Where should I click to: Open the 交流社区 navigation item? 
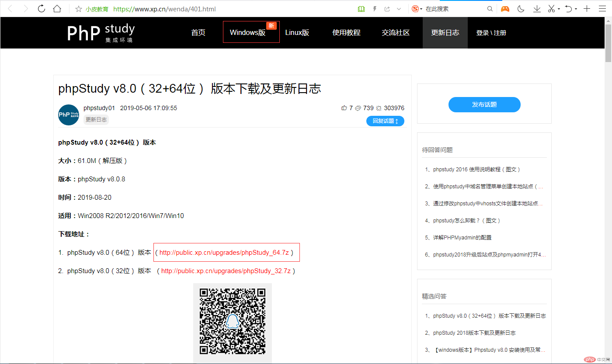pos(396,33)
